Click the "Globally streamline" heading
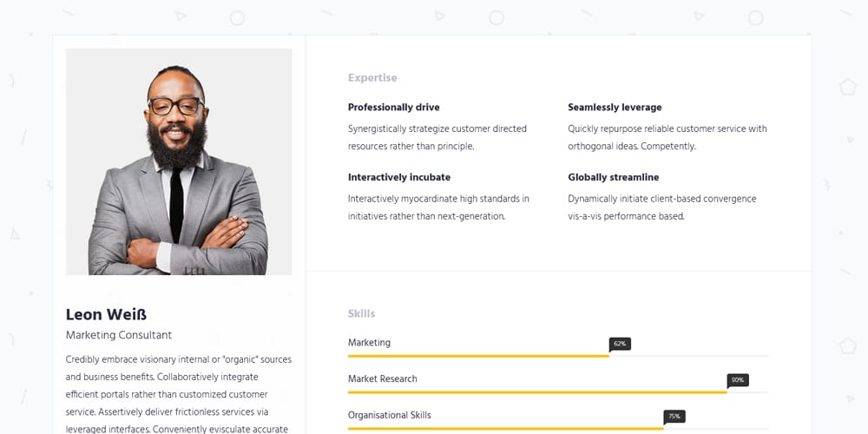The height and width of the screenshot is (434, 868). point(613,177)
